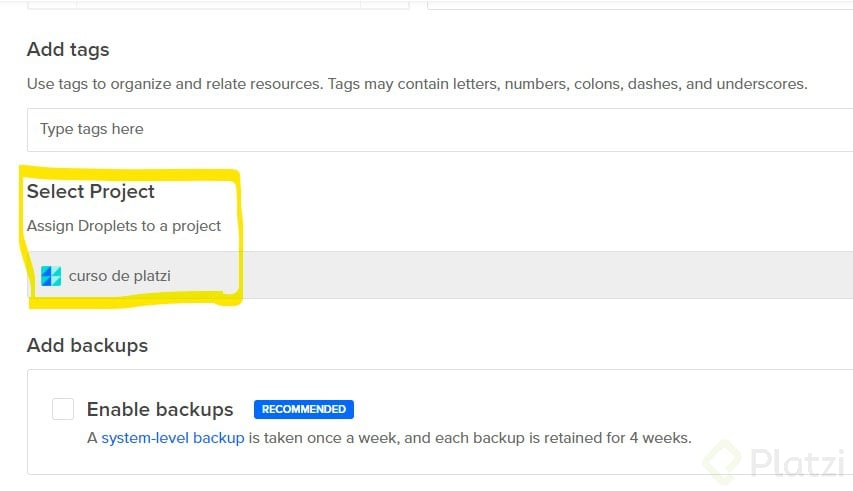Click the partially visible field at top right

coord(640,4)
